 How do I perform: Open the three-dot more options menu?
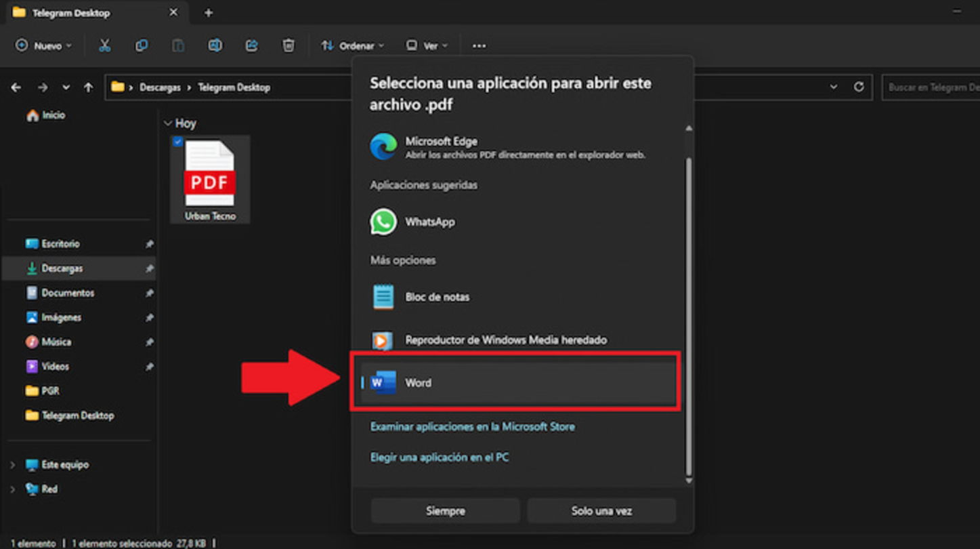point(479,46)
